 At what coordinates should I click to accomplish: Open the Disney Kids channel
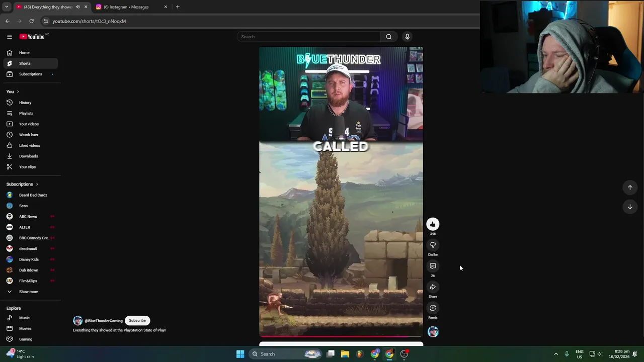click(30, 259)
